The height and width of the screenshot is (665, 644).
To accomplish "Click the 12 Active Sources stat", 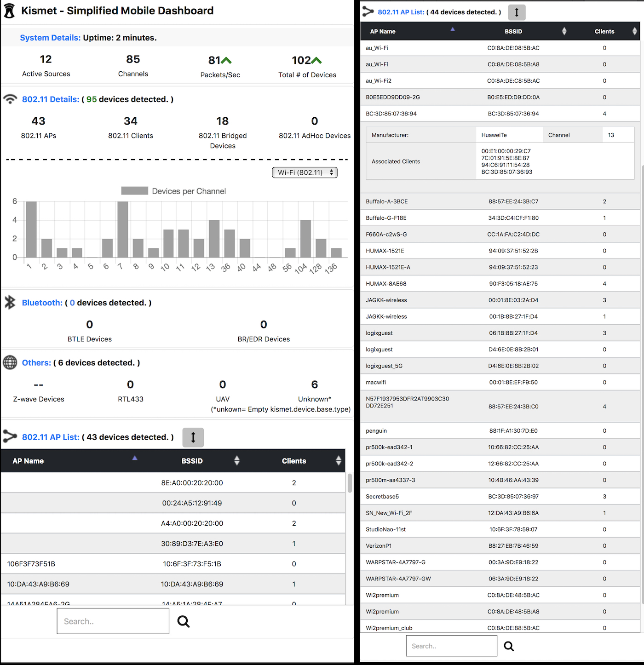I will click(x=46, y=59).
